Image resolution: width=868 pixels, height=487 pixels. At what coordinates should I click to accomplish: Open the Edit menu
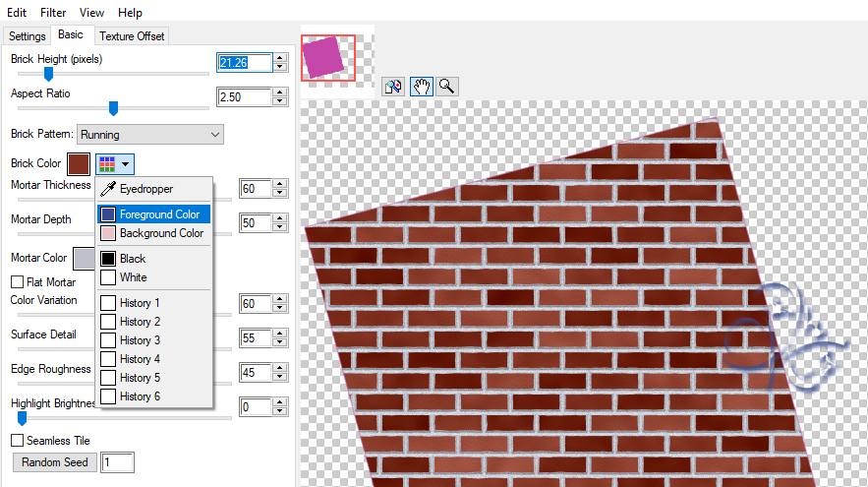pyautogui.click(x=17, y=12)
